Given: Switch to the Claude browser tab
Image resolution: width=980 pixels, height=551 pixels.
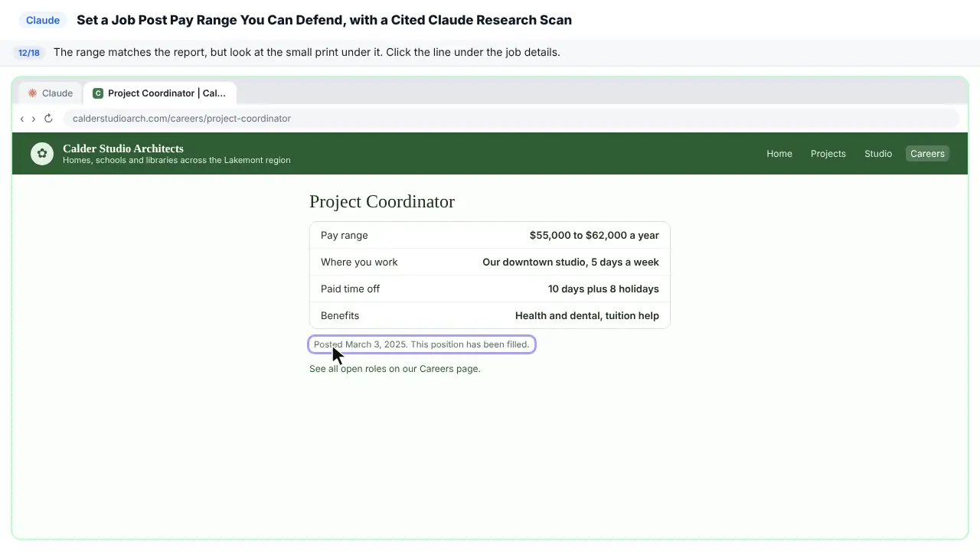Looking at the screenshot, I should [x=51, y=93].
